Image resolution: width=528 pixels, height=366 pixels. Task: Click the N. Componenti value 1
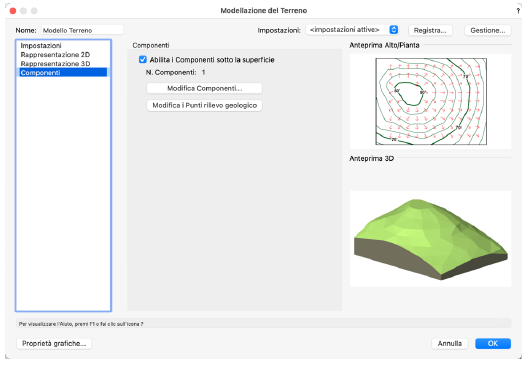click(x=203, y=72)
